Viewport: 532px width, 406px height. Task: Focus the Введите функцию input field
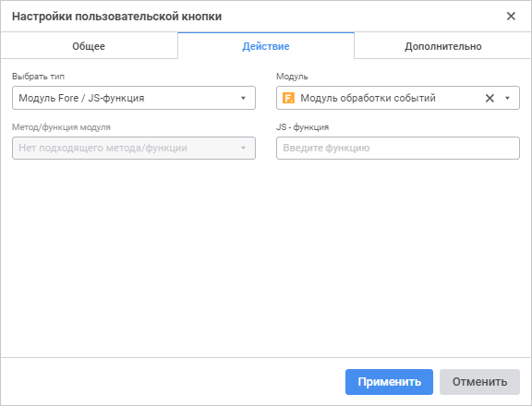tap(398, 149)
